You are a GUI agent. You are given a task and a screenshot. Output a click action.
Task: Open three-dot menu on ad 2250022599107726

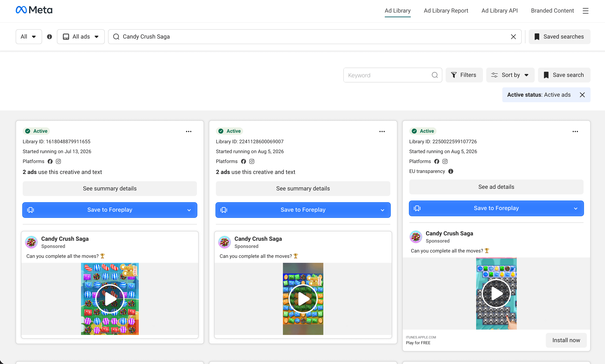point(575,132)
